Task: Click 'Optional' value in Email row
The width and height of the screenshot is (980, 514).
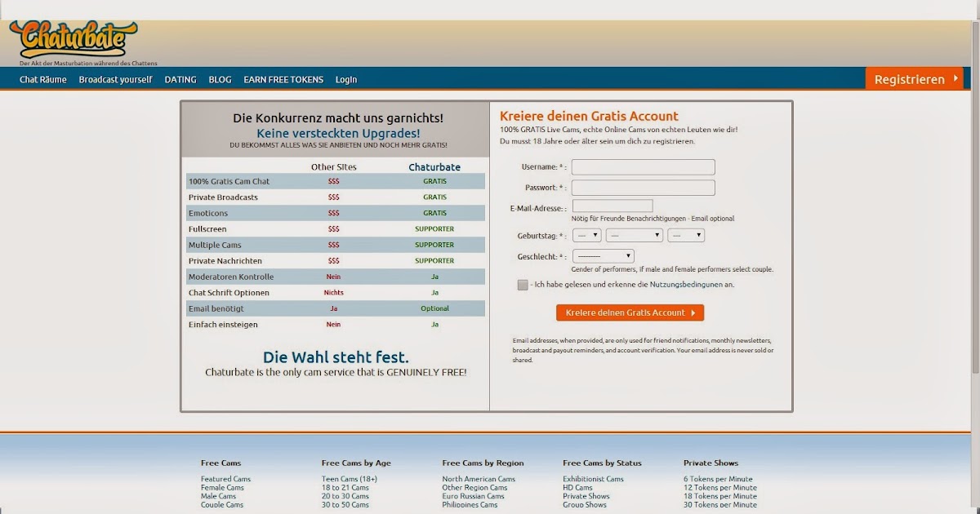Action: [435, 308]
